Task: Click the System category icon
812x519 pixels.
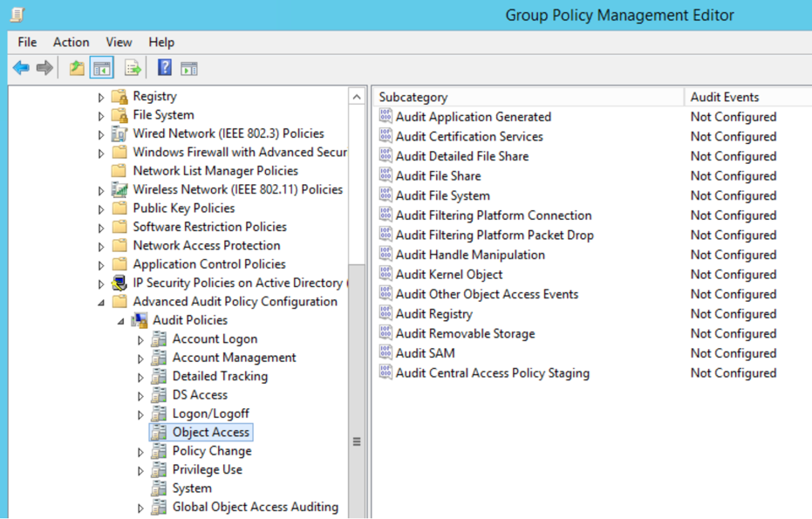Action: point(159,488)
